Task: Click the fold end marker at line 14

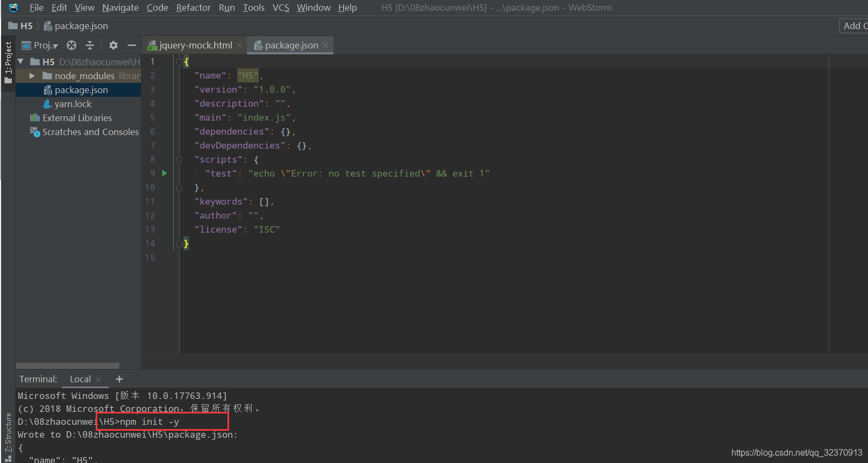Action: point(179,243)
